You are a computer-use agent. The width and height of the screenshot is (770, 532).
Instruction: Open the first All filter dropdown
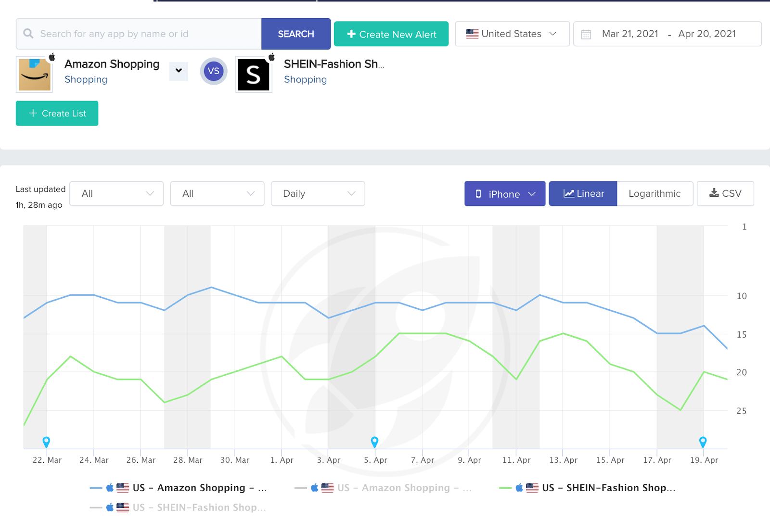[116, 193]
